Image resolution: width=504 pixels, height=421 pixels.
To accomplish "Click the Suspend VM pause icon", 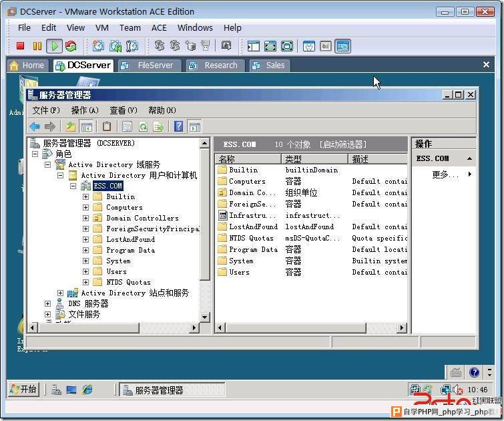I will point(37,46).
